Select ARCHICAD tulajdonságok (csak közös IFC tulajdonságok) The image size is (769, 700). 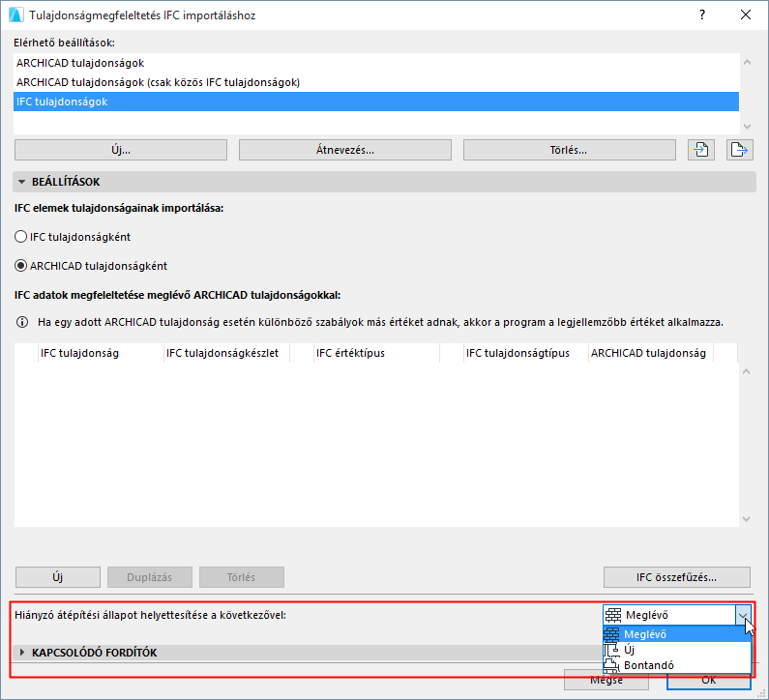(x=376, y=82)
